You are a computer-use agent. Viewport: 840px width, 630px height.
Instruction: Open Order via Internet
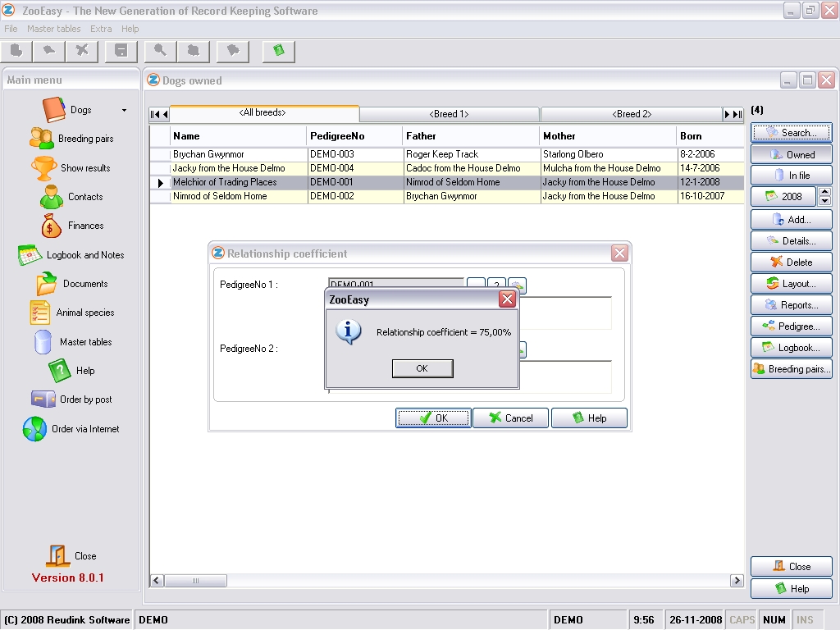[71, 428]
